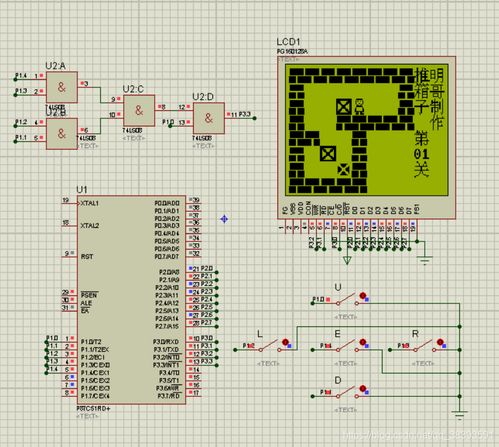Toggle the red actuator of switch U
Image resolution: width=499 pixels, height=447 pixels.
coord(363,295)
